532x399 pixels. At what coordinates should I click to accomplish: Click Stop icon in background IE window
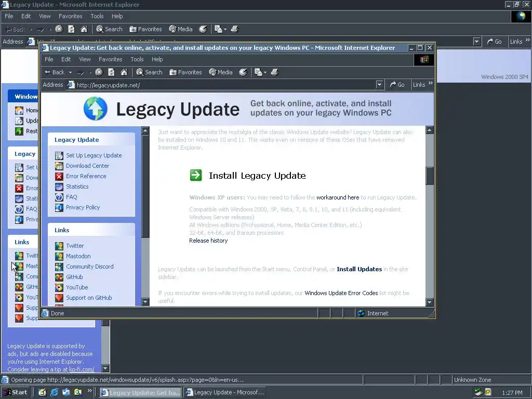coord(59,29)
